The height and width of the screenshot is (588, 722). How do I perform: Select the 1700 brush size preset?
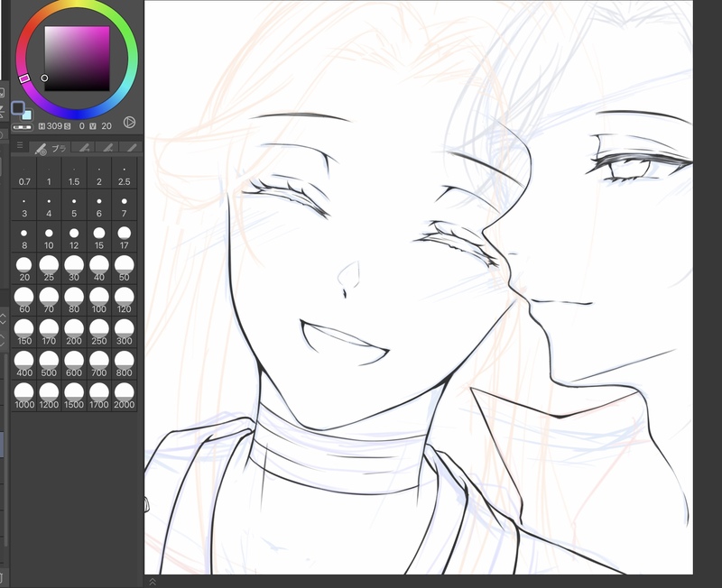99,396
